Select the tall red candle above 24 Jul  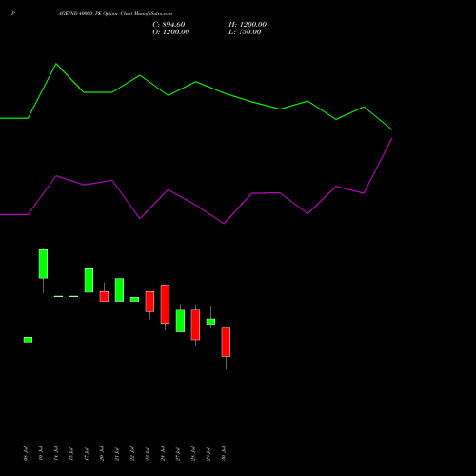coord(165,304)
